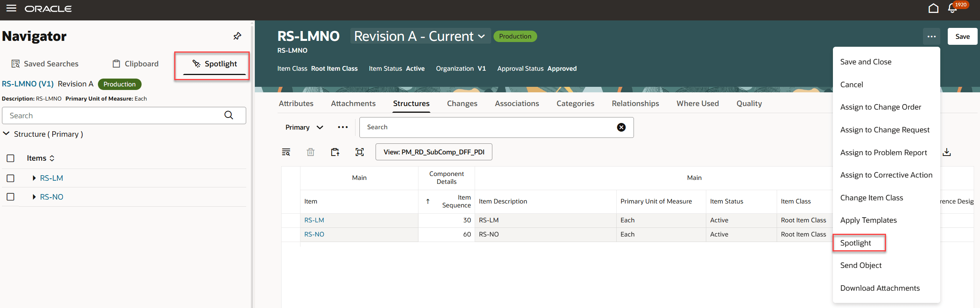Click the Save button
Viewport: 980px width, 308px height.
(962, 37)
